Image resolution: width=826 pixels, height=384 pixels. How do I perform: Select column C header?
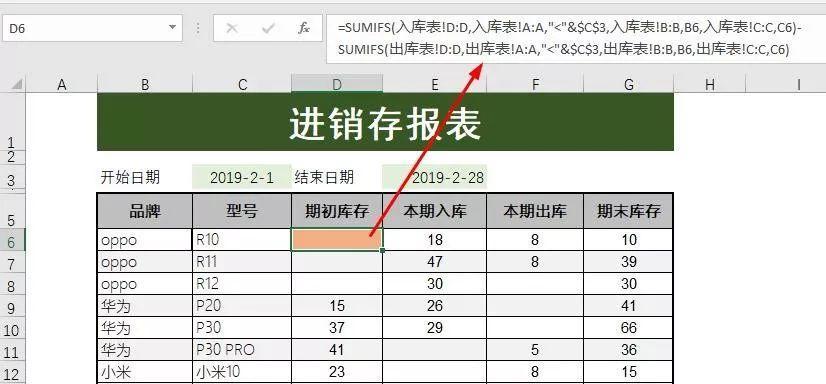pyautogui.click(x=242, y=84)
